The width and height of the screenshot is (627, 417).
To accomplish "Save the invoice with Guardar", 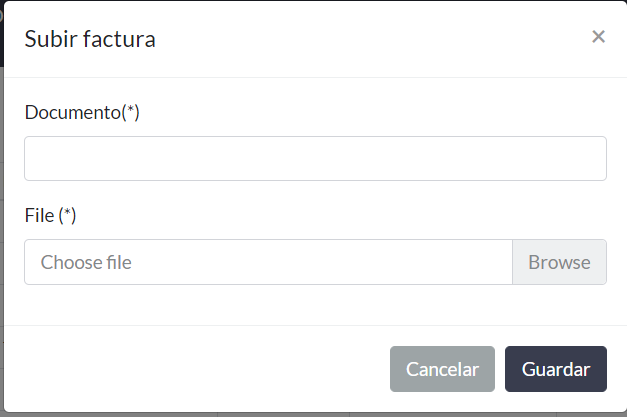I will click(x=555, y=369).
